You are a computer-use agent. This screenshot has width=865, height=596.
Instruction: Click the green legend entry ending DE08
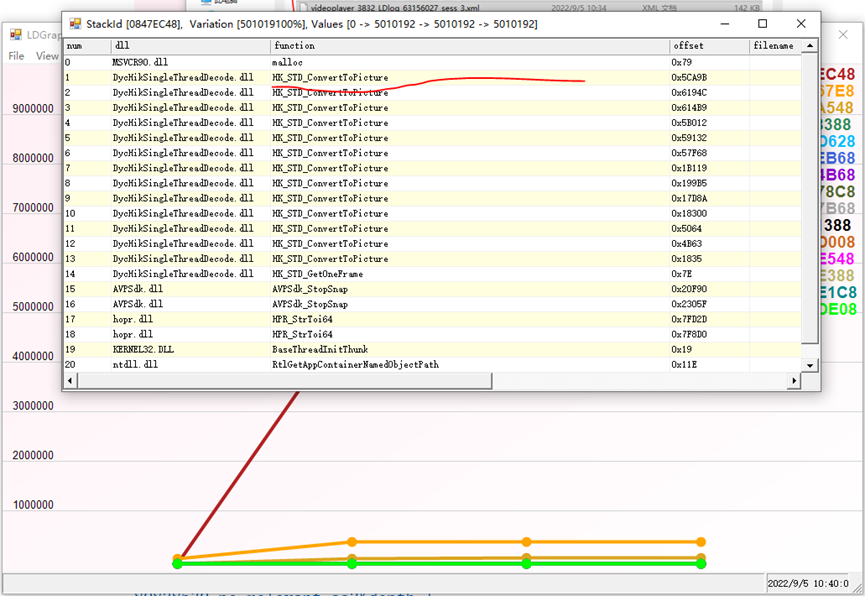click(839, 310)
